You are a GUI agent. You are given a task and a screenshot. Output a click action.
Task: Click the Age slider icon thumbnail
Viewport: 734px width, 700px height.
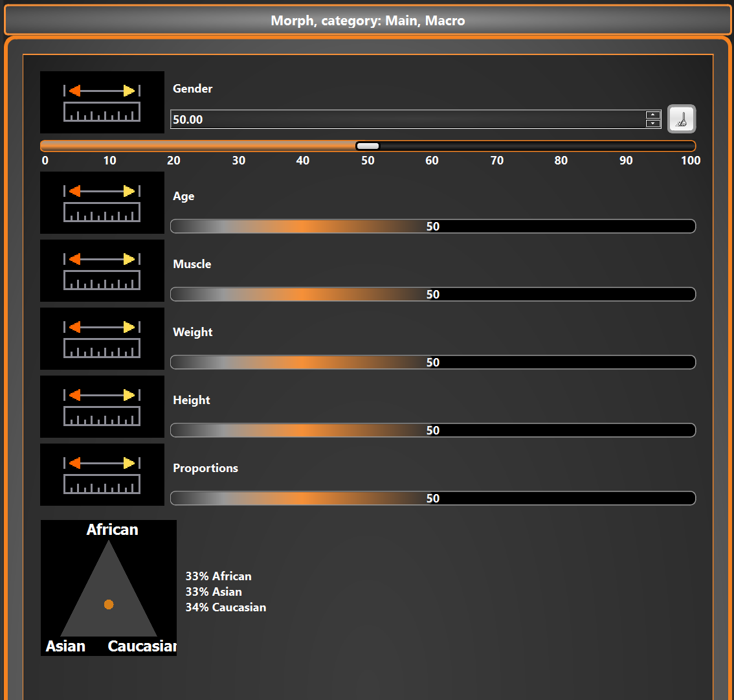(x=102, y=203)
